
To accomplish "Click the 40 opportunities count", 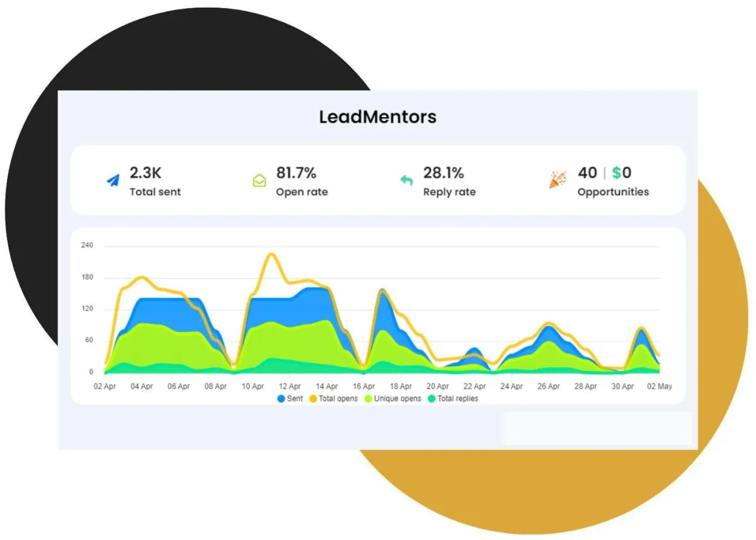I will pos(587,173).
